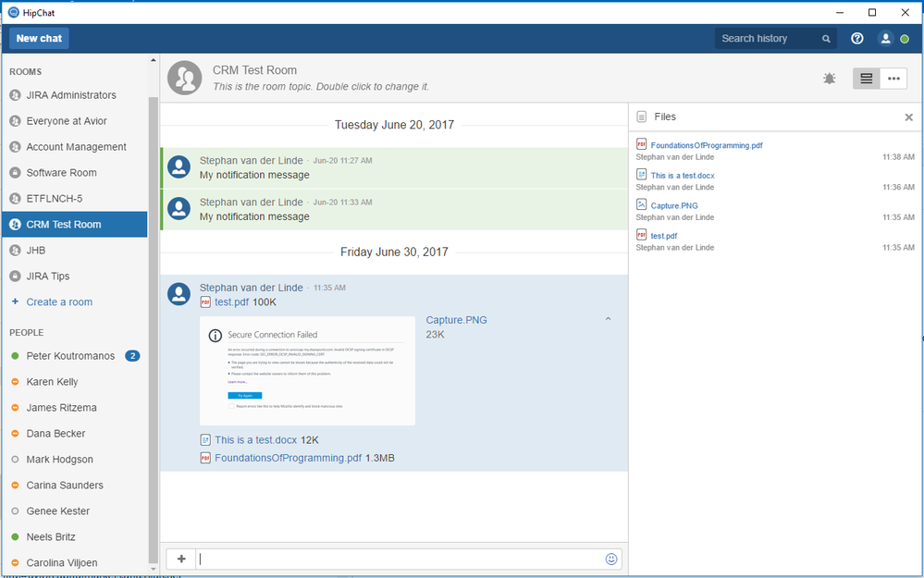Open room notification bell settings

829,79
